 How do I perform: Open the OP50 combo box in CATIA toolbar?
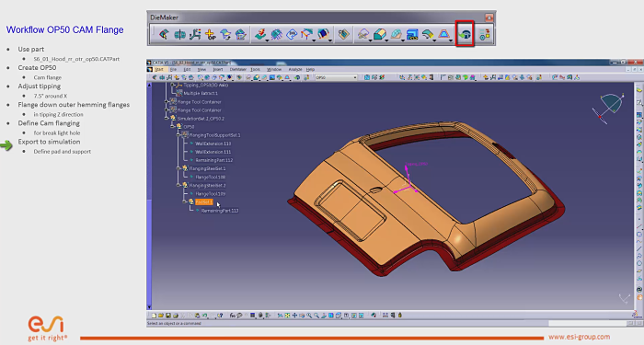coord(336,77)
